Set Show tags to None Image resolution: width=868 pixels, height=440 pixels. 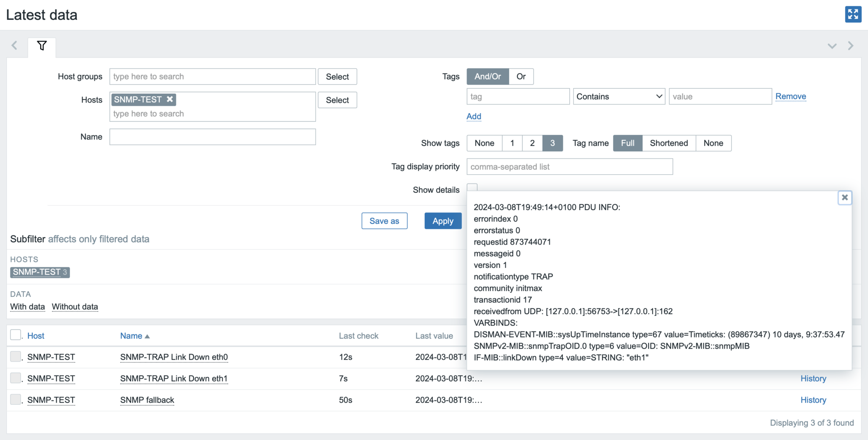pos(484,143)
